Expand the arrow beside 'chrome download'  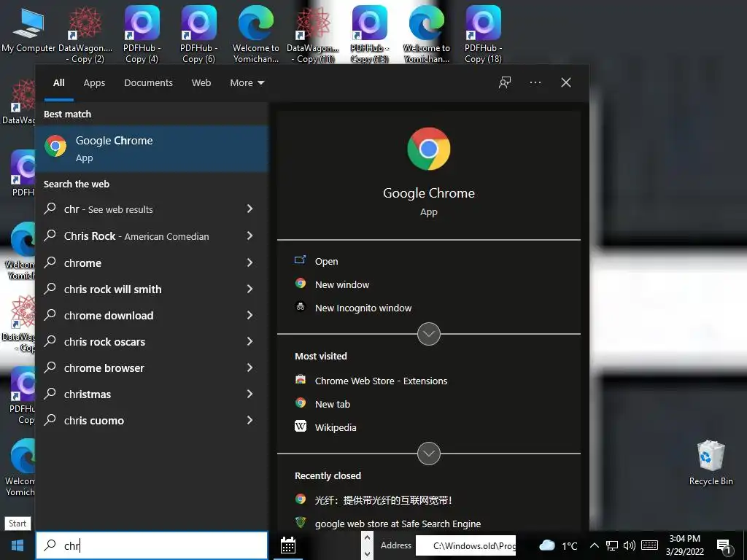click(249, 315)
